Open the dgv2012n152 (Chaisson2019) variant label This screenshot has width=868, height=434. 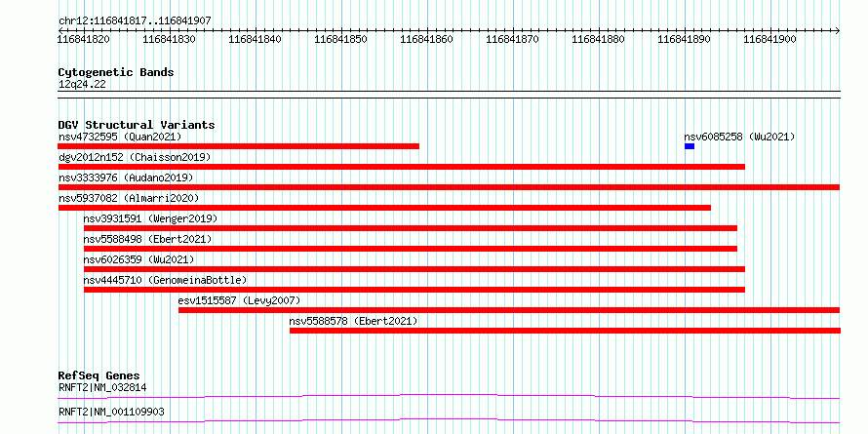[x=135, y=157]
